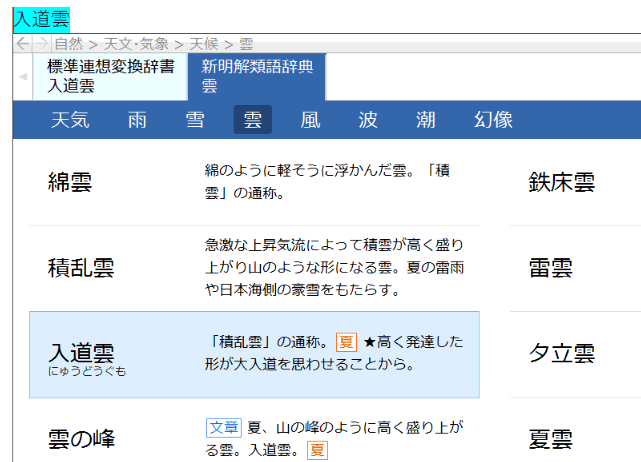Viewport: 641px width, 462px height.
Task: Select the 鉄床雲 entry
Action: coord(576,182)
